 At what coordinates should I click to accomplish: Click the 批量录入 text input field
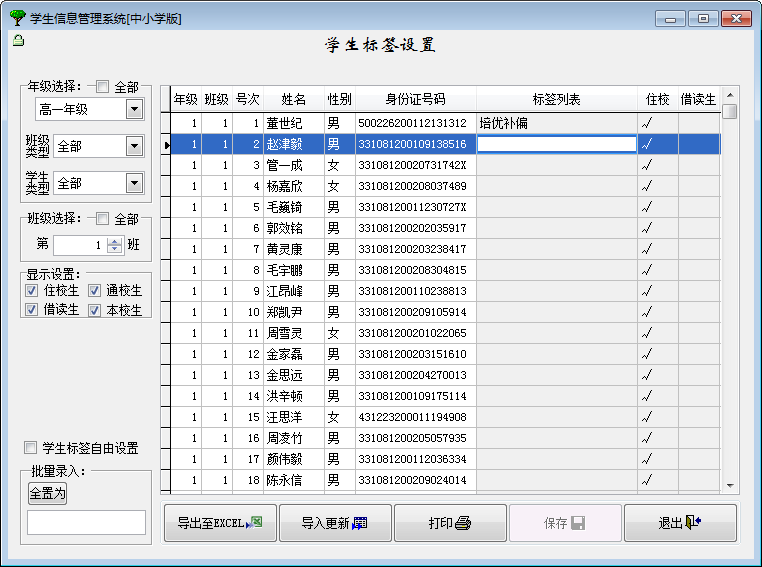pos(86,522)
